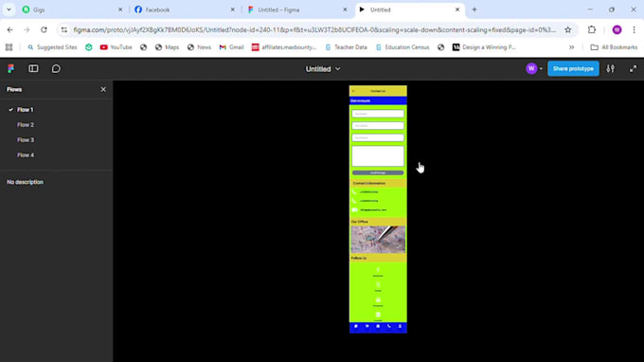Screen dimensions: 644x362
Task: Open a new browser tab
Action: tap(474, 9)
